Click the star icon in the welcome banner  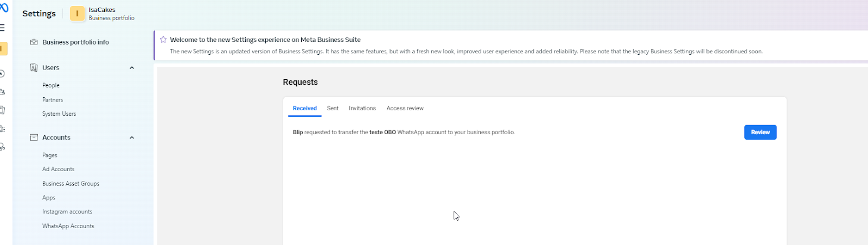(163, 40)
